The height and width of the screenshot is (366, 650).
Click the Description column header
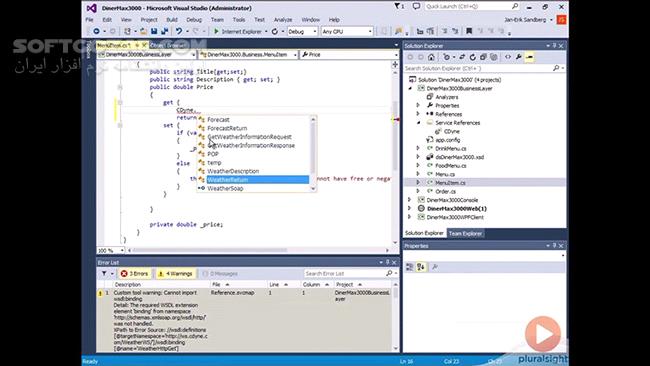[161, 284]
